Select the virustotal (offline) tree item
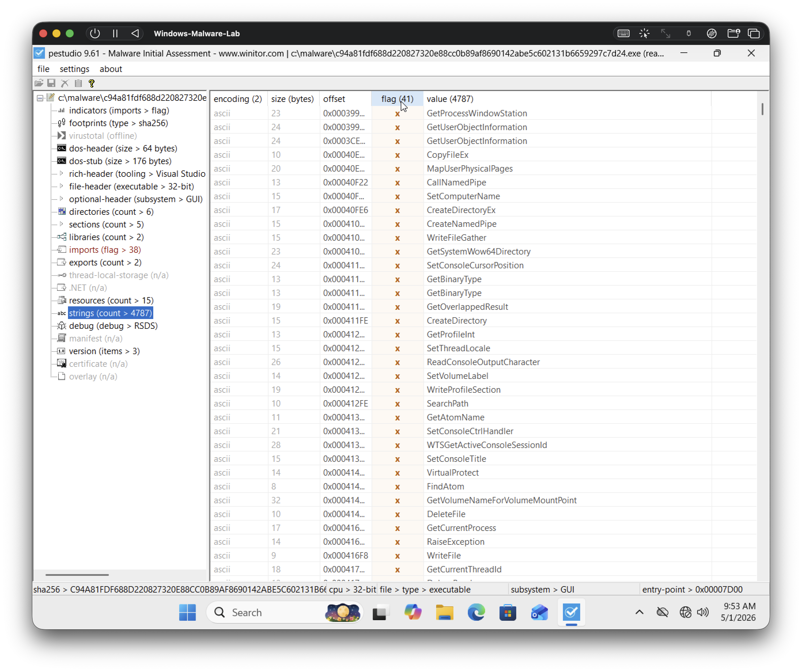The height and width of the screenshot is (672, 802). pos(103,136)
